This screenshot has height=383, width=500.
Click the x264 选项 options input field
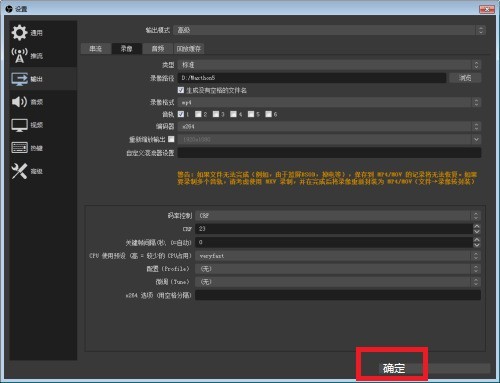pos(338,295)
